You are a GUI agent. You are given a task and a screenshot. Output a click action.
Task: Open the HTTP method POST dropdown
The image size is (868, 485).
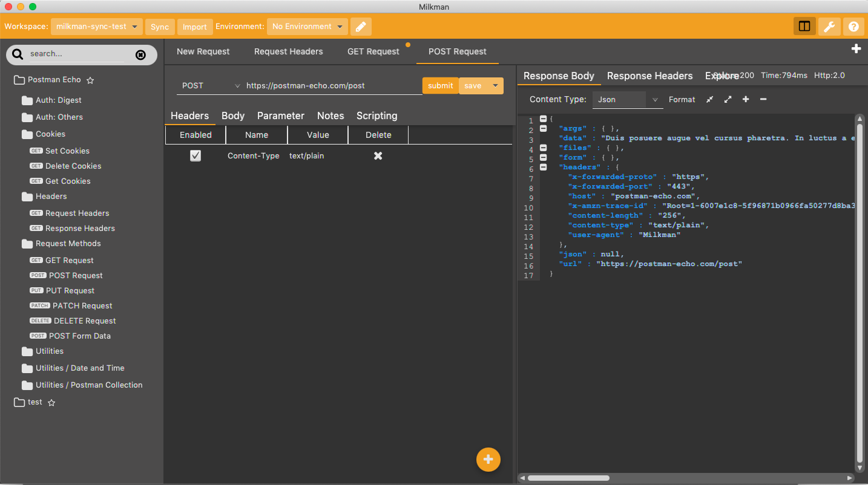point(209,86)
